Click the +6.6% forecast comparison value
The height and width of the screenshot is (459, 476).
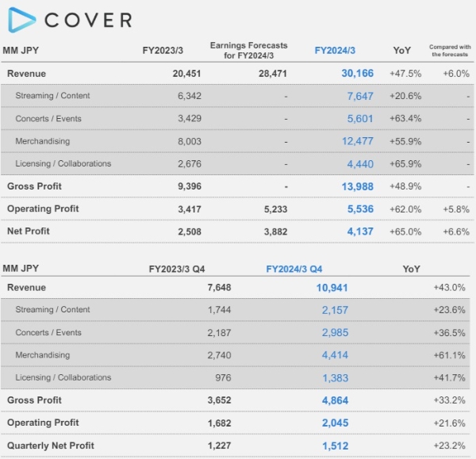456,231
